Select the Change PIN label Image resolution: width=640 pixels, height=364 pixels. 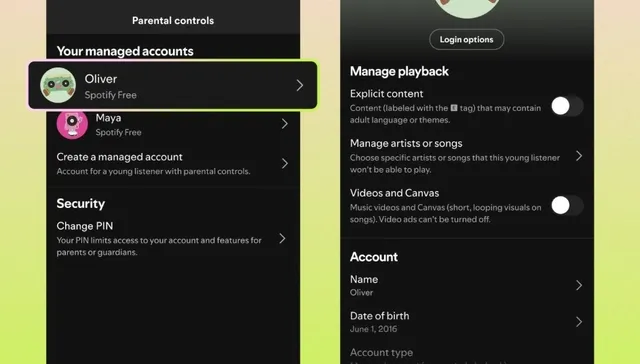coord(85,226)
